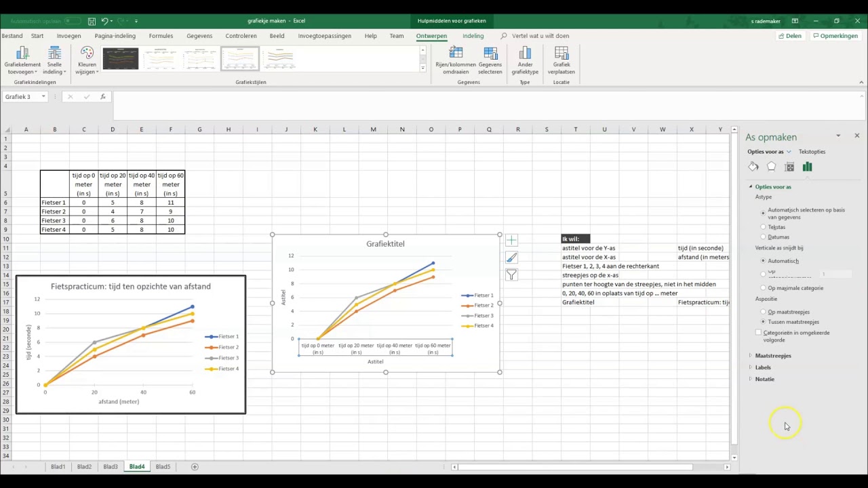The height and width of the screenshot is (488, 868).
Task: Click Ander grafiektype
Action: (525, 61)
